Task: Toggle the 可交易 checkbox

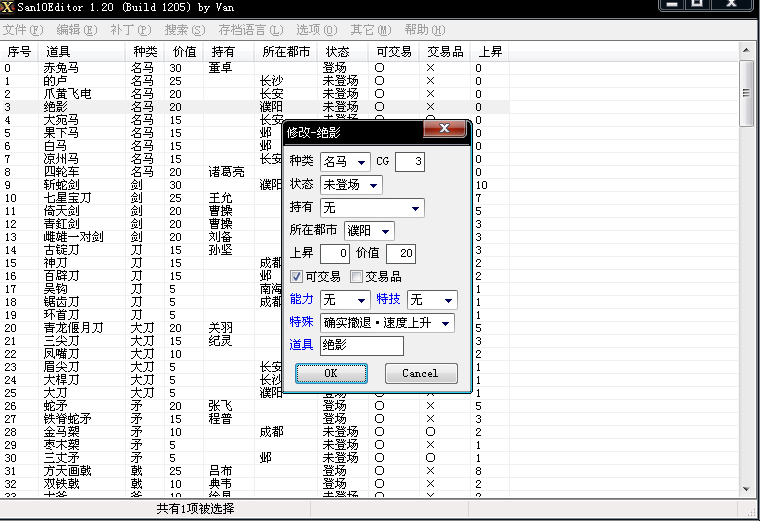Action: pyautogui.click(x=297, y=276)
